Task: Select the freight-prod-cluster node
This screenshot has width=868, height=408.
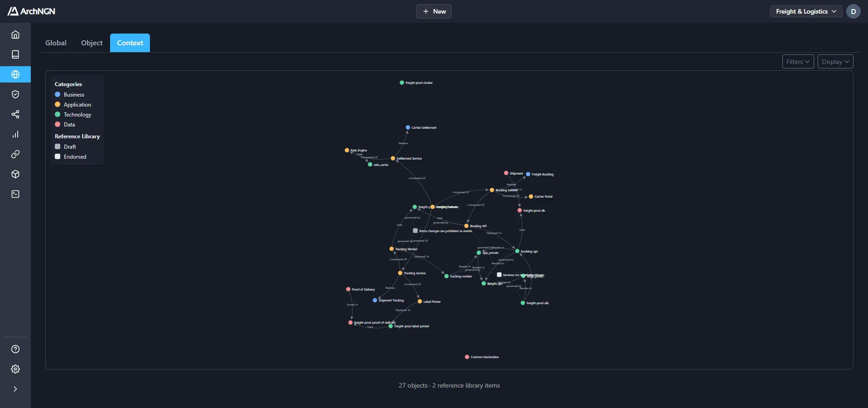Action: (x=402, y=83)
